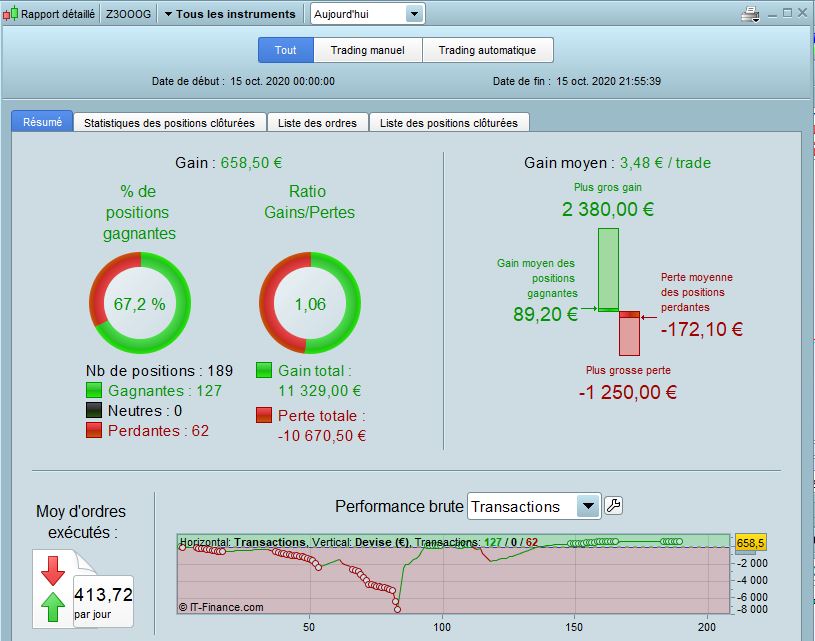Screen dimensions: 815x641
Task: Click the red down arrow orders icon
Action: click(53, 571)
